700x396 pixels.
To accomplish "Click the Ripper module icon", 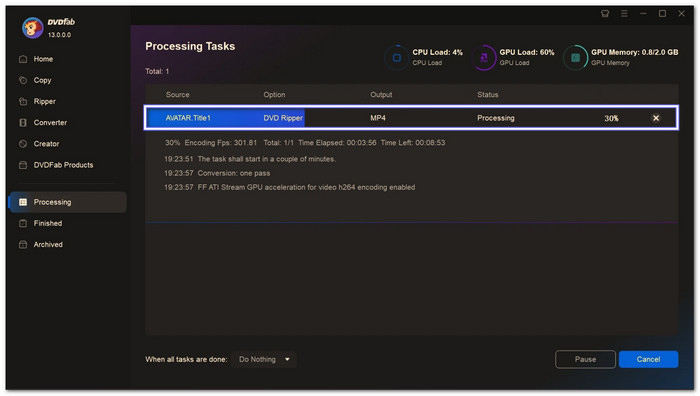I will pyautogui.click(x=23, y=101).
